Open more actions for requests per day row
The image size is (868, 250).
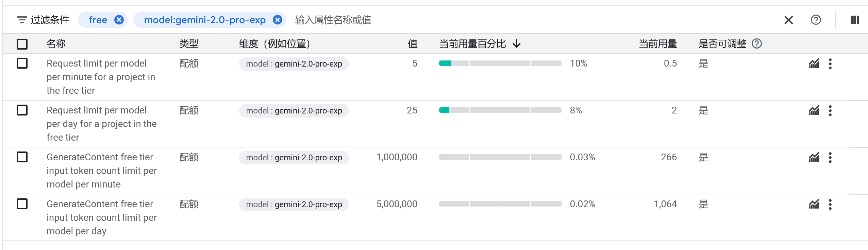tap(830, 111)
